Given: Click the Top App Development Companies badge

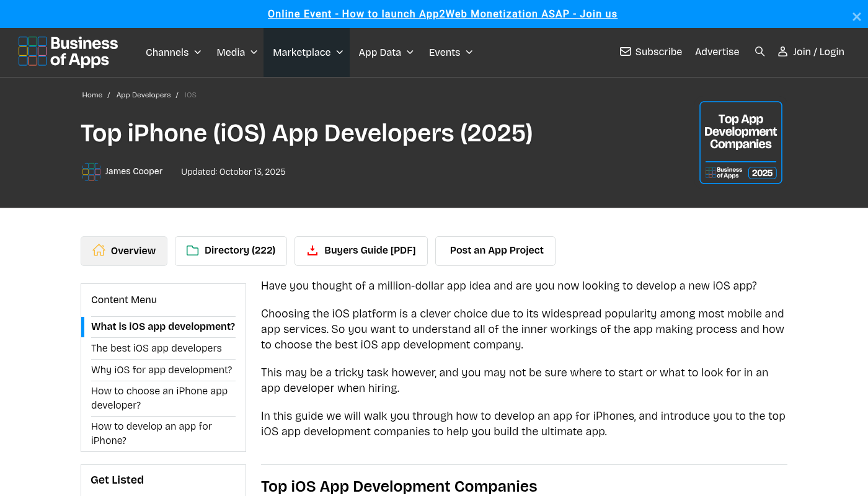Looking at the screenshot, I should pos(740,143).
